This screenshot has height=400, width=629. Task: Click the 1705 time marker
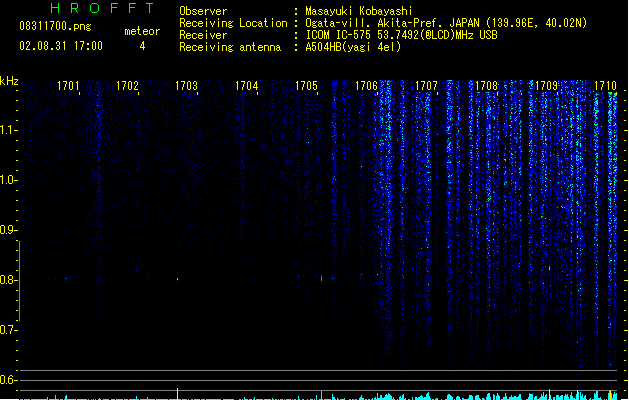tap(306, 86)
